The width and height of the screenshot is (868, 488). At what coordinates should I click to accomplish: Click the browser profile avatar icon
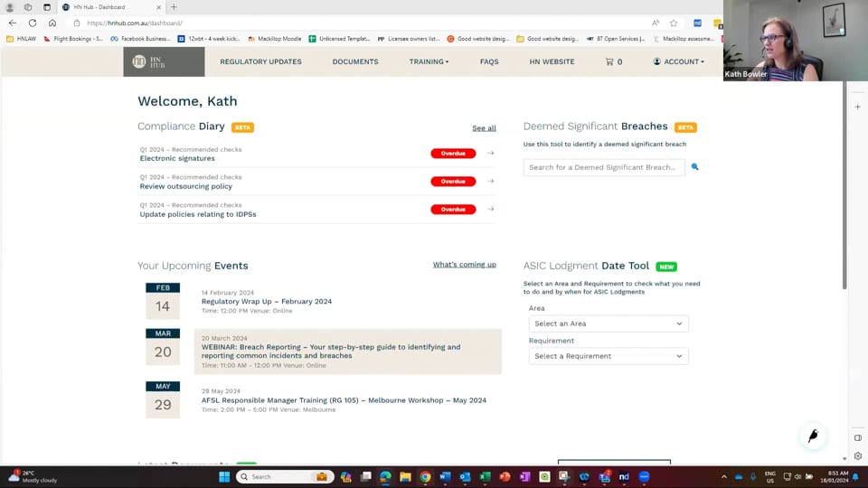[x=9, y=7]
